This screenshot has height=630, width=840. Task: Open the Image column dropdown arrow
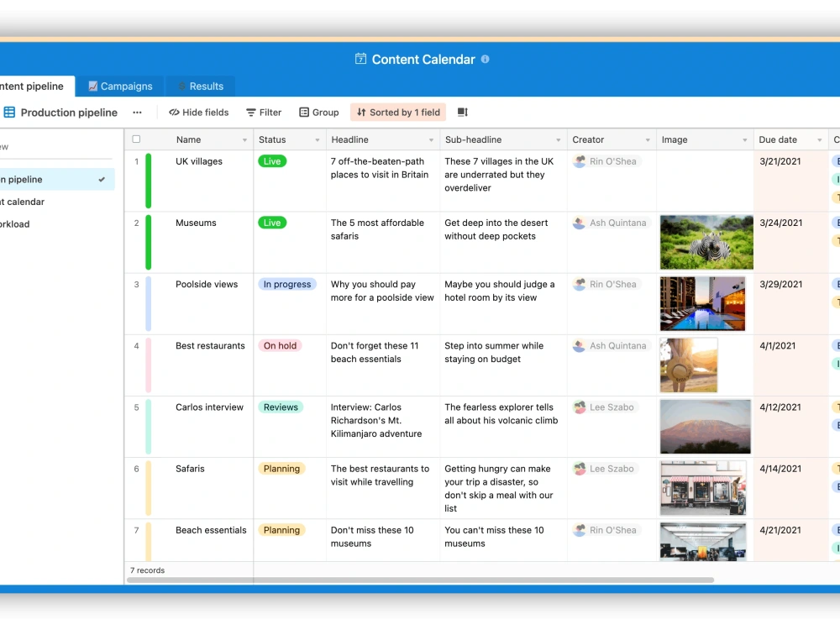pos(744,140)
